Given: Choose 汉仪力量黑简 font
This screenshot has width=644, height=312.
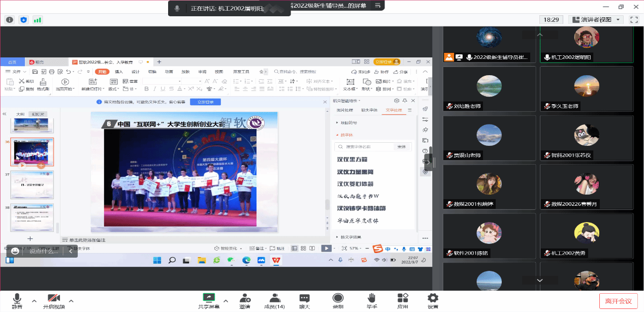Looking at the screenshot, I should pyautogui.click(x=355, y=171).
